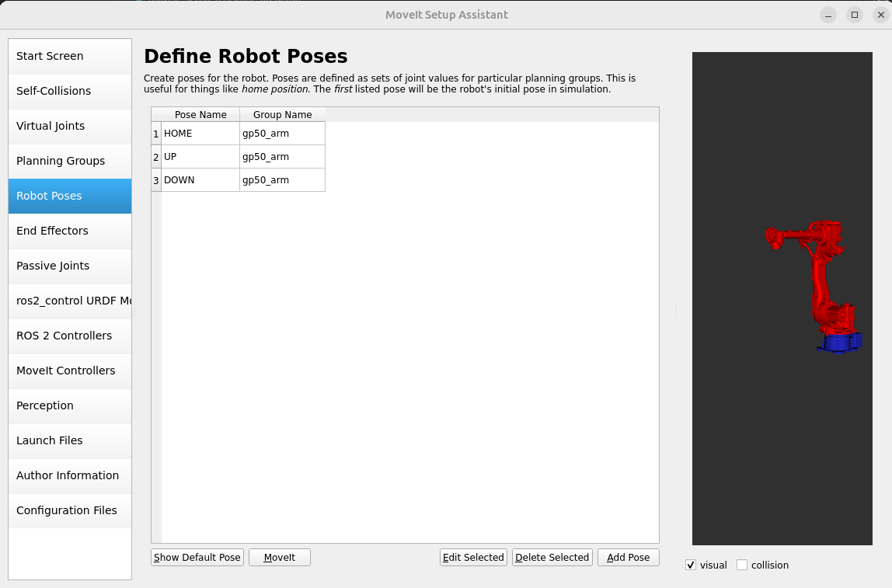Image resolution: width=892 pixels, height=588 pixels.
Task: Maximize the MoveIt Setup Assistant window
Action: pyautogui.click(x=855, y=15)
